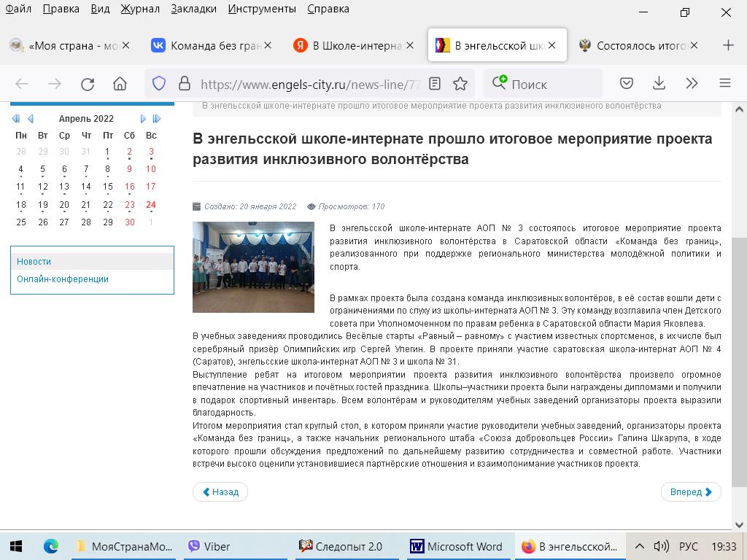Reload the current page
The height and width of the screenshot is (560, 747).
(88, 85)
